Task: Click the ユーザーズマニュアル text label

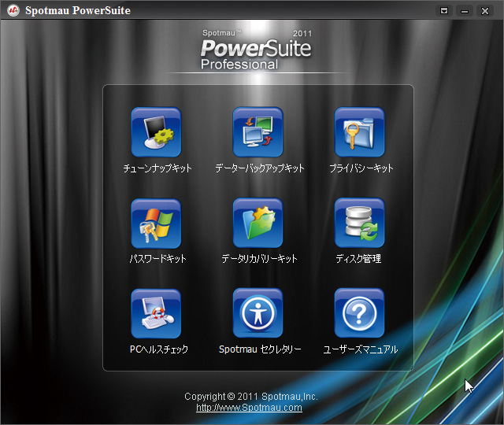Action: click(361, 349)
